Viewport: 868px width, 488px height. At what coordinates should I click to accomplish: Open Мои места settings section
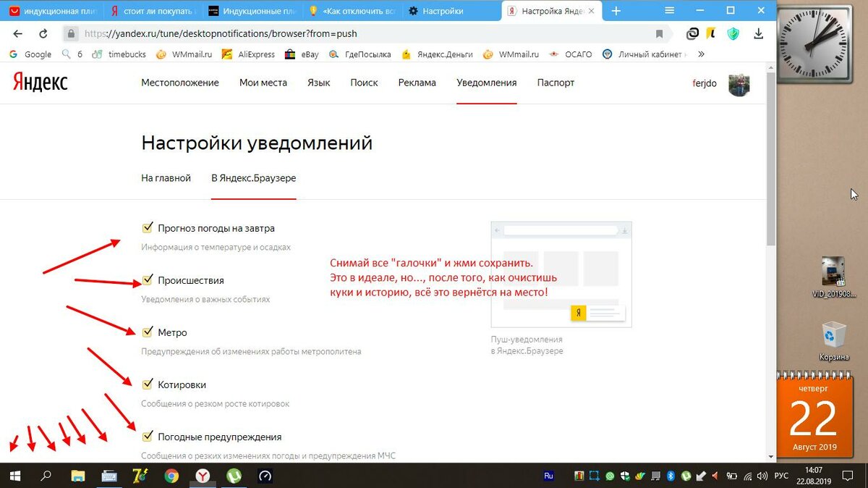[x=263, y=83]
